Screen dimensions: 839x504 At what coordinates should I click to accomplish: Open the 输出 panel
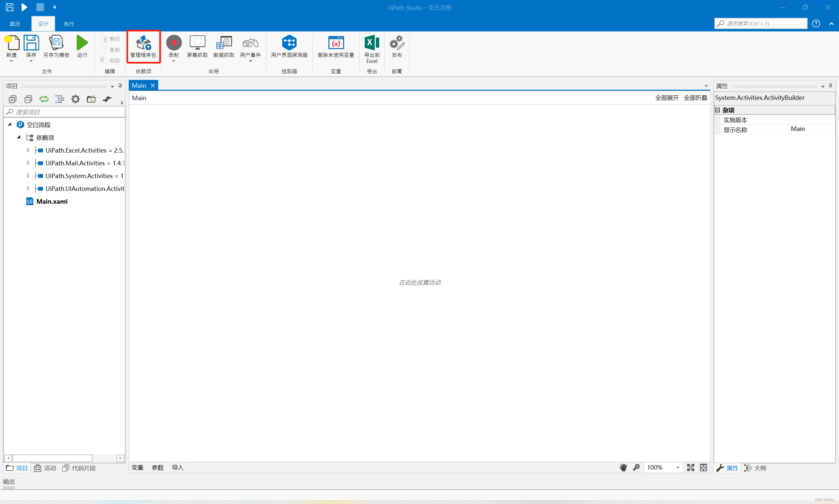pos(9,482)
